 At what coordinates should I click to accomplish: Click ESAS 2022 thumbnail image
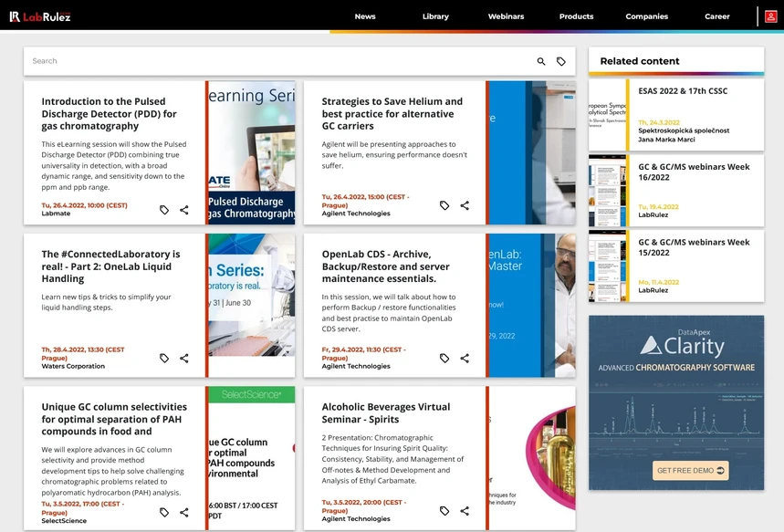pos(607,114)
